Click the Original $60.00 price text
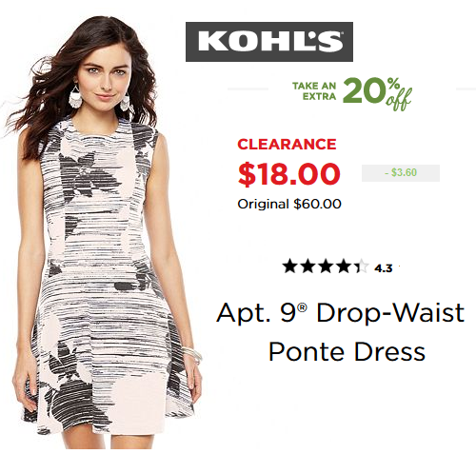The height and width of the screenshot is (454, 476). tap(289, 204)
